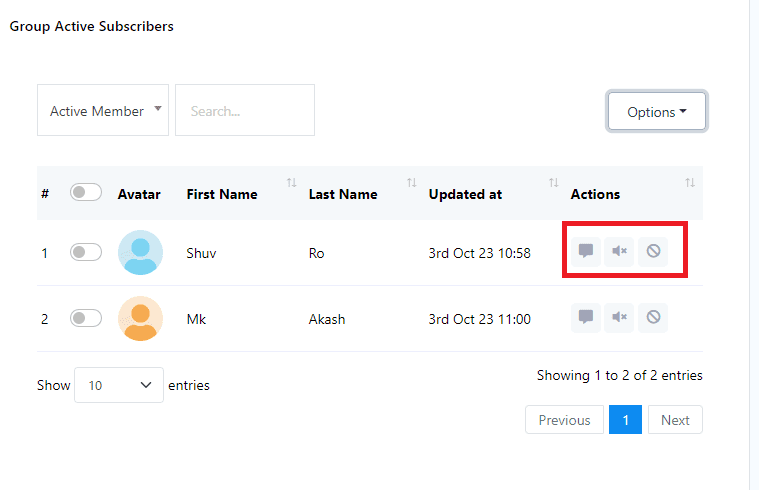
Task: Open the Active Member dropdown
Action: [x=103, y=111]
